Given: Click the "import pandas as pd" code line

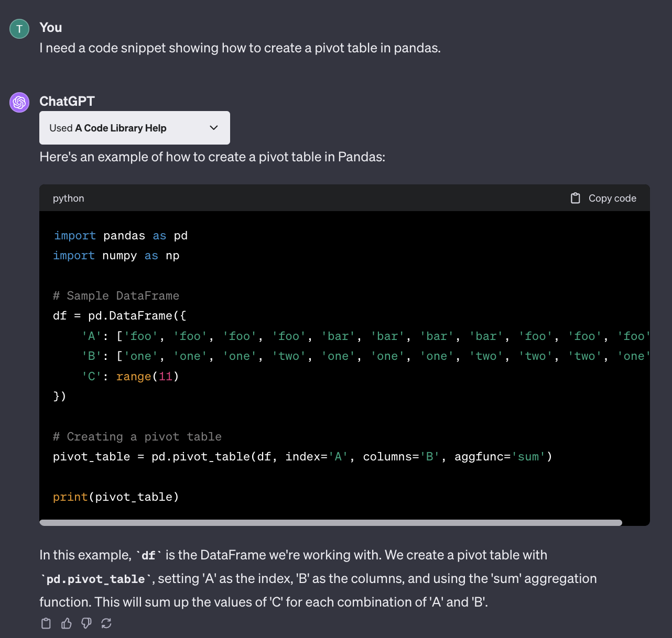Looking at the screenshot, I should click(x=121, y=236).
